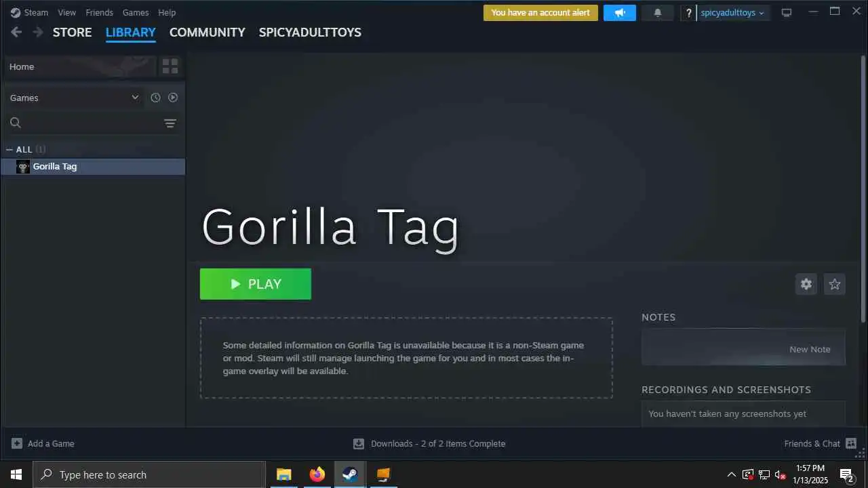Launch Gorilla Tag with PLAY button

tap(256, 284)
